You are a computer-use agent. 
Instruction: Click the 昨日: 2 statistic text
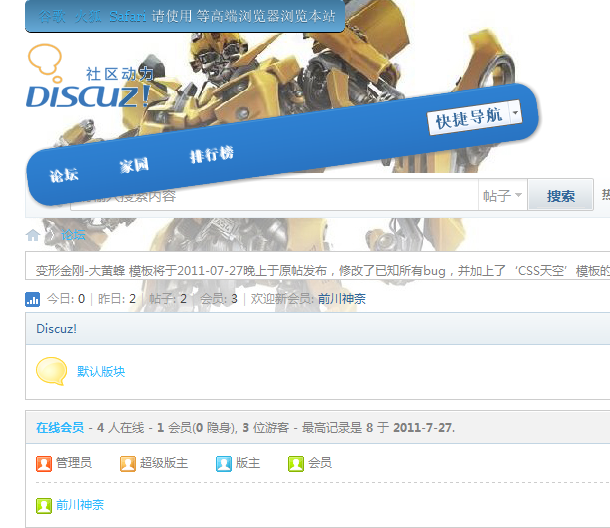coord(117,299)
